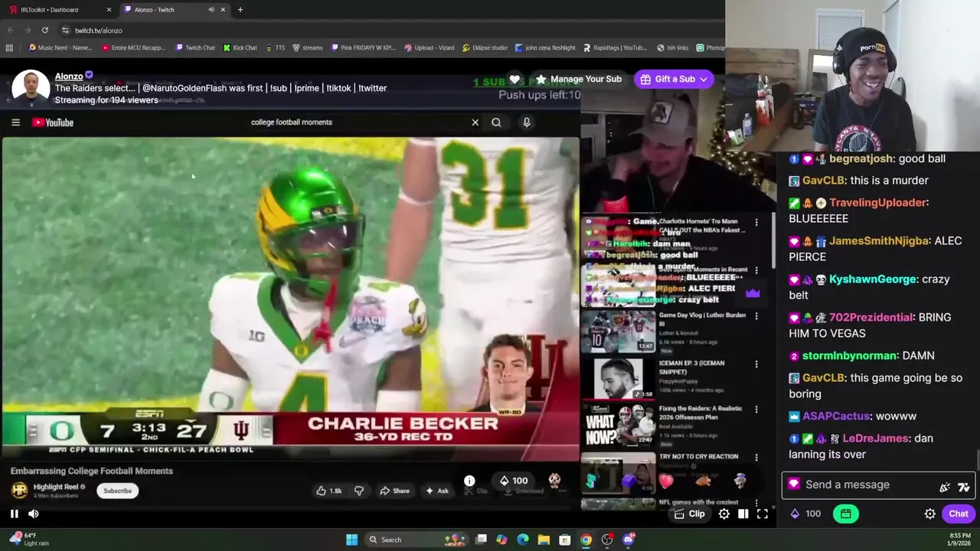Click chat identity badge in message box
This screenshot has width=980, height=551.
pos(793,484)
